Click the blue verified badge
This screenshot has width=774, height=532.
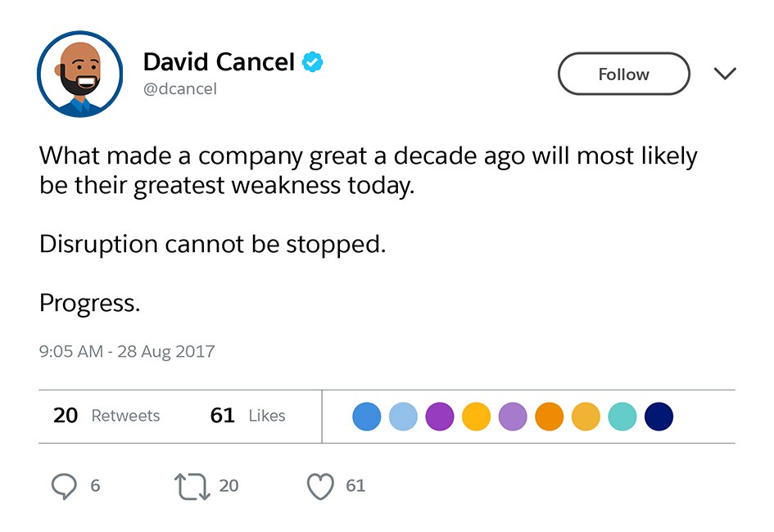313,62
